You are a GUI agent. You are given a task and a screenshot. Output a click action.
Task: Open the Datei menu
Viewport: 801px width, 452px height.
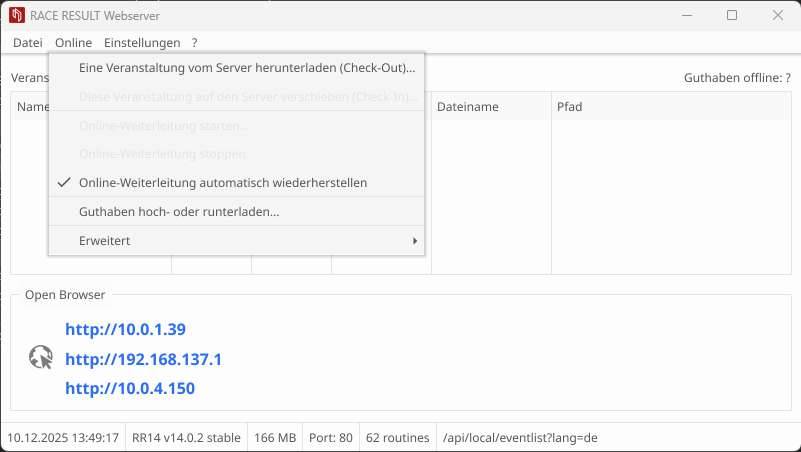click(x=28, y=43)
